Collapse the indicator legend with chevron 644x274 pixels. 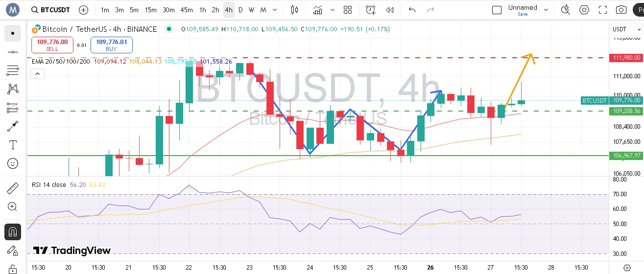pos(37,74)
